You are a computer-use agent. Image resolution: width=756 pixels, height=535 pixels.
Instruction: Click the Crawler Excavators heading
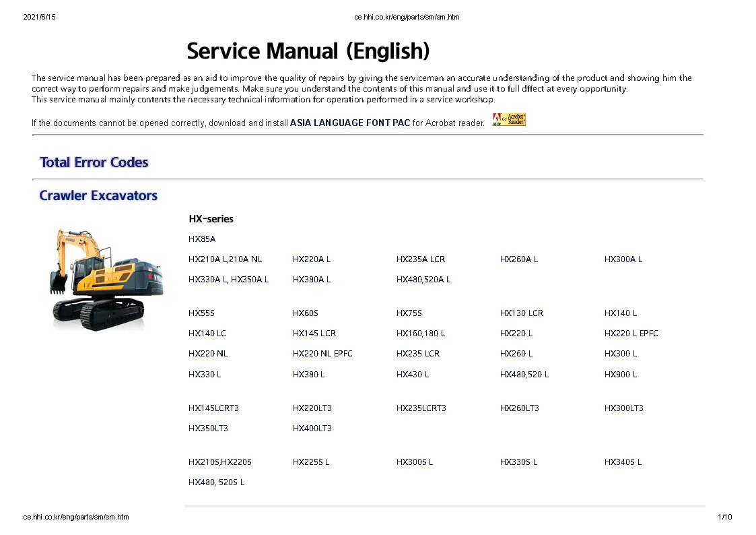coord(98,195)
